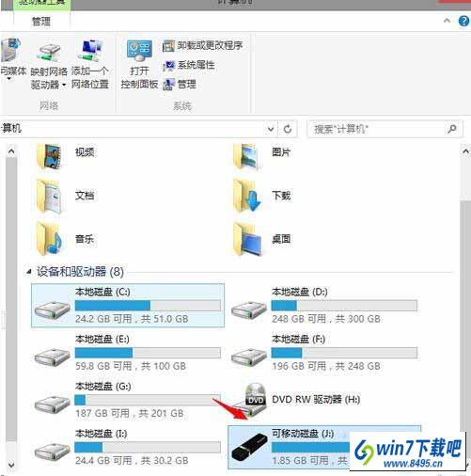Click the Manage item with computer icon

pos(180,85)
